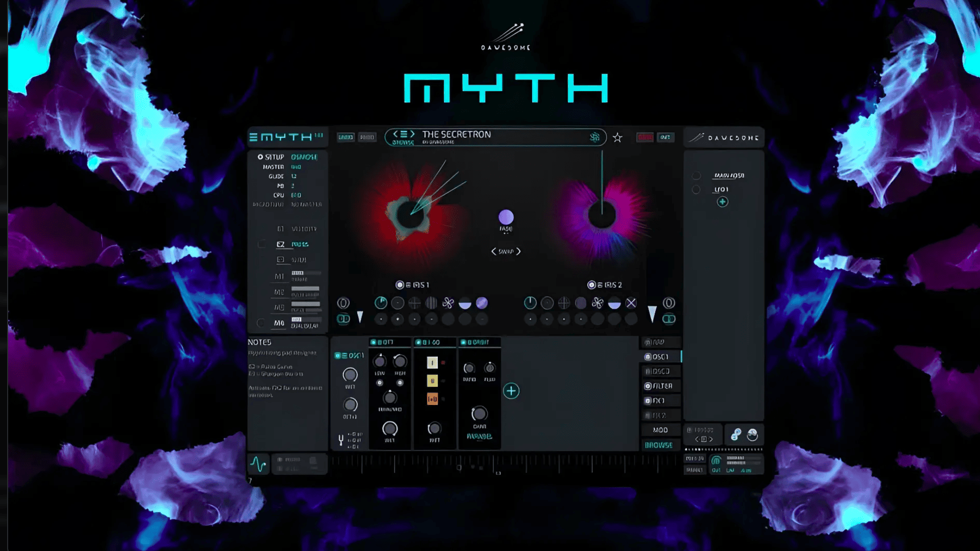Add a modulator with the plus in right panel

pos(722,202)
